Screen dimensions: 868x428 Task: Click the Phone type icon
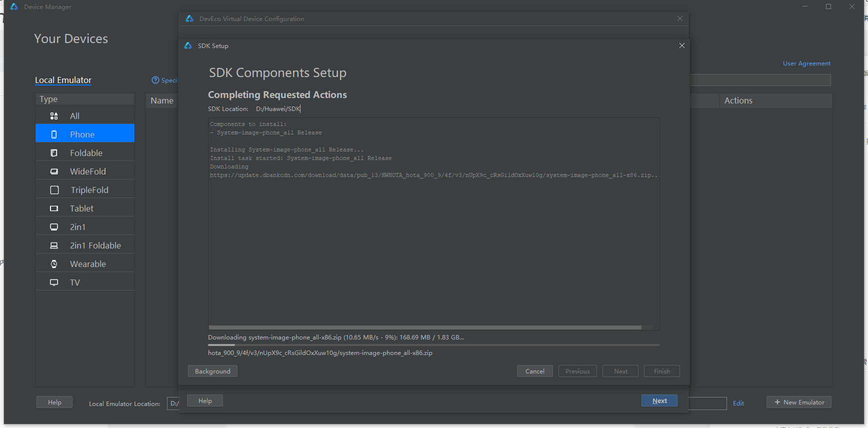point(54,134)
